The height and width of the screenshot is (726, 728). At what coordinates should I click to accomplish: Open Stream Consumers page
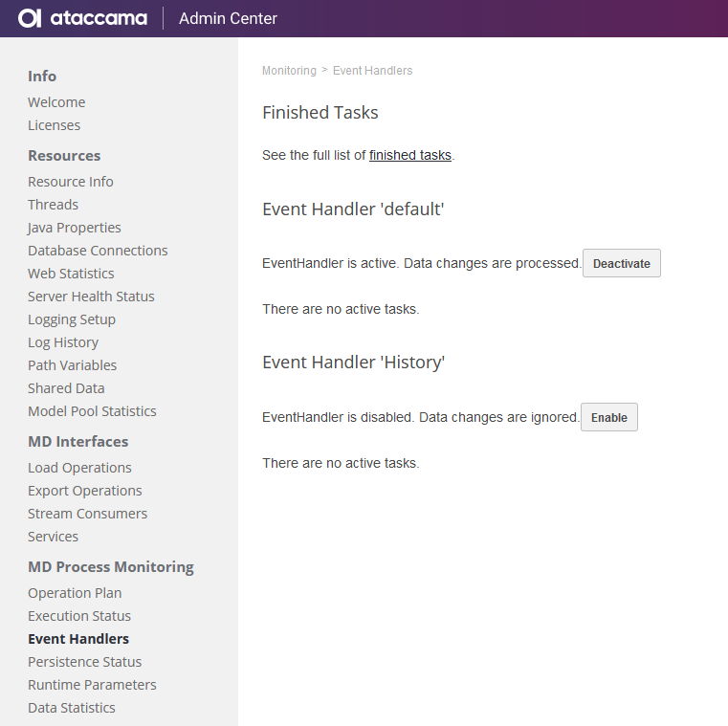[87, 514]
